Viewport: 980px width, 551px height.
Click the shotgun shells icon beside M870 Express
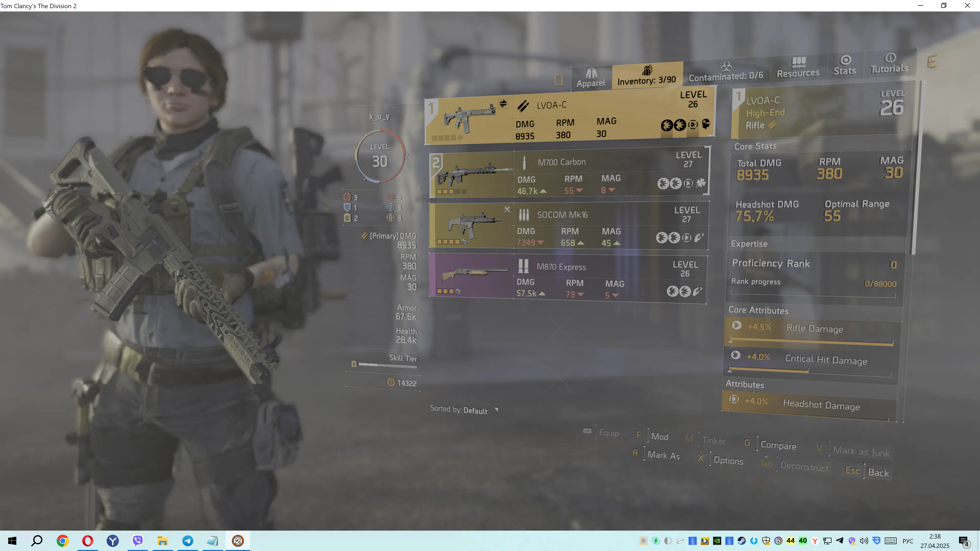point(523,266)
